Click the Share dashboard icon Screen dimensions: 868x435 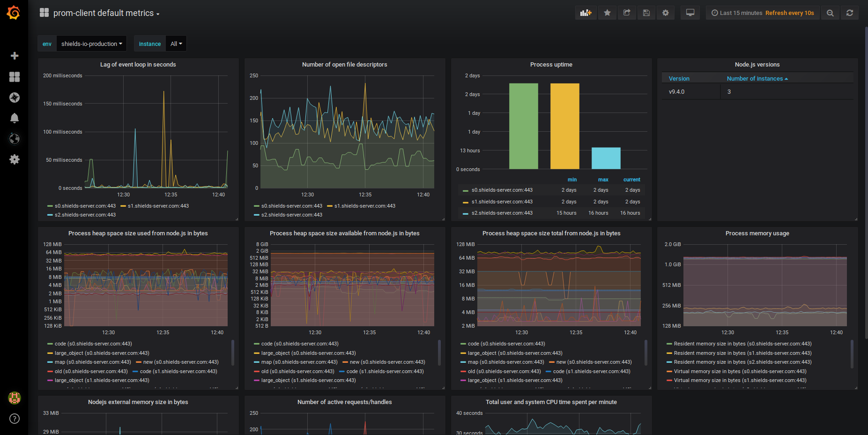627,13
